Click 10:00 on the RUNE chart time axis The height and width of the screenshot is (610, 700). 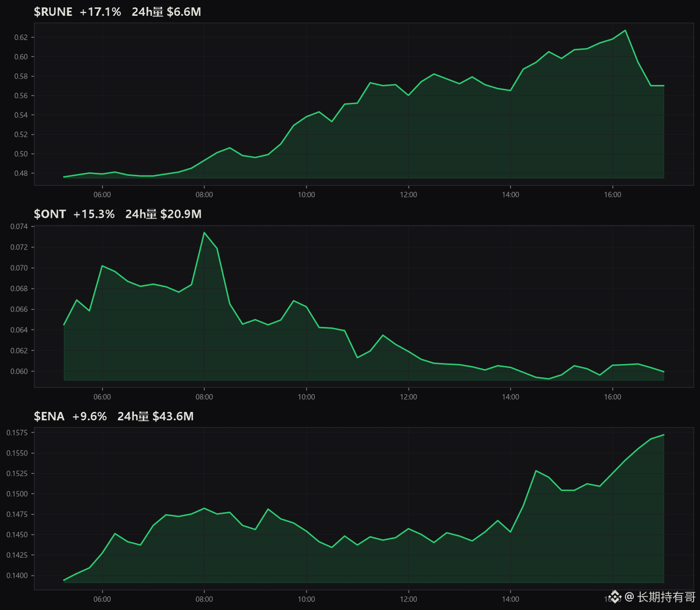[x=306, y=195]
